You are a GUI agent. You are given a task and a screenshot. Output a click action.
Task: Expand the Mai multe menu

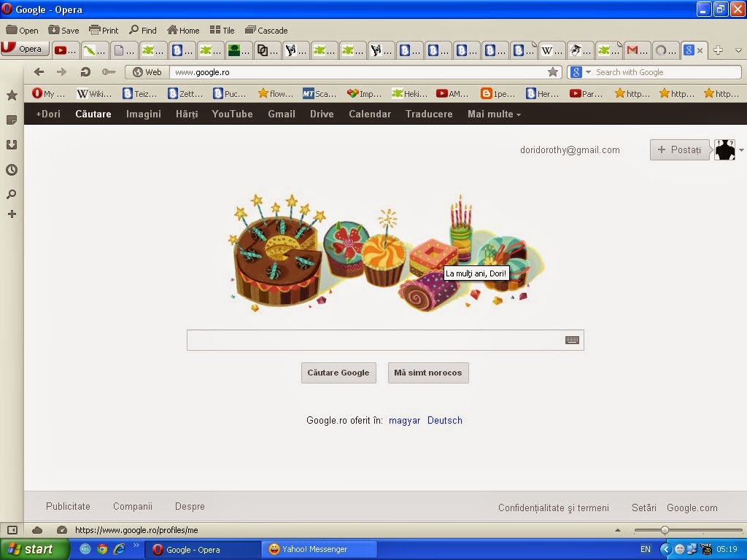[494, 114]
